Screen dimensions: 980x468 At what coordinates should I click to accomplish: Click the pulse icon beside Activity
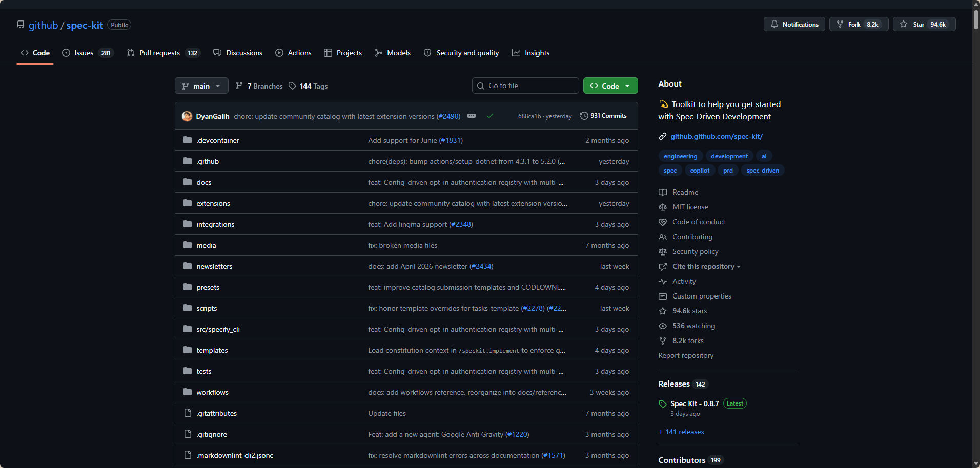pos(663,281)
